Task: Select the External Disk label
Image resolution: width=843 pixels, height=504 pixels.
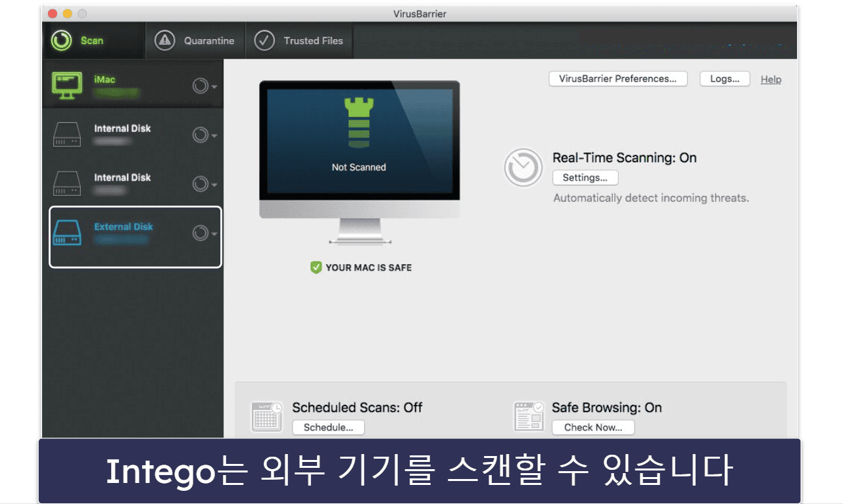Action: (124, 227)
